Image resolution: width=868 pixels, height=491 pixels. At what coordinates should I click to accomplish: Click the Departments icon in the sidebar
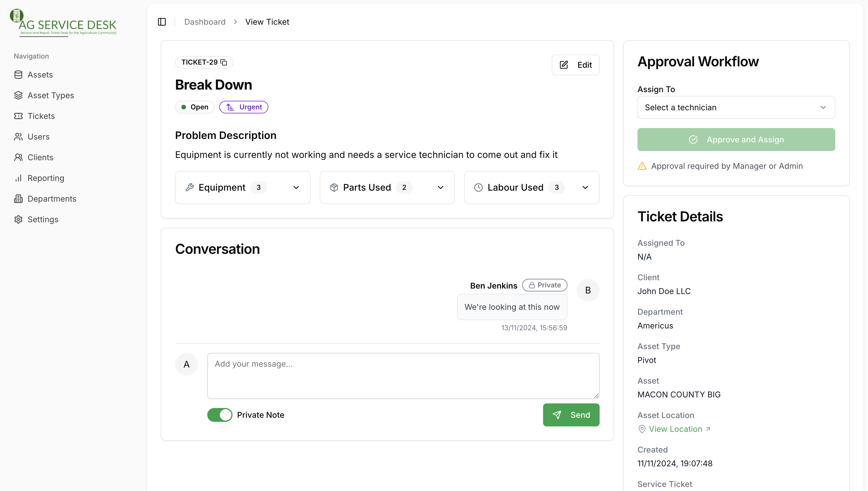19,199
